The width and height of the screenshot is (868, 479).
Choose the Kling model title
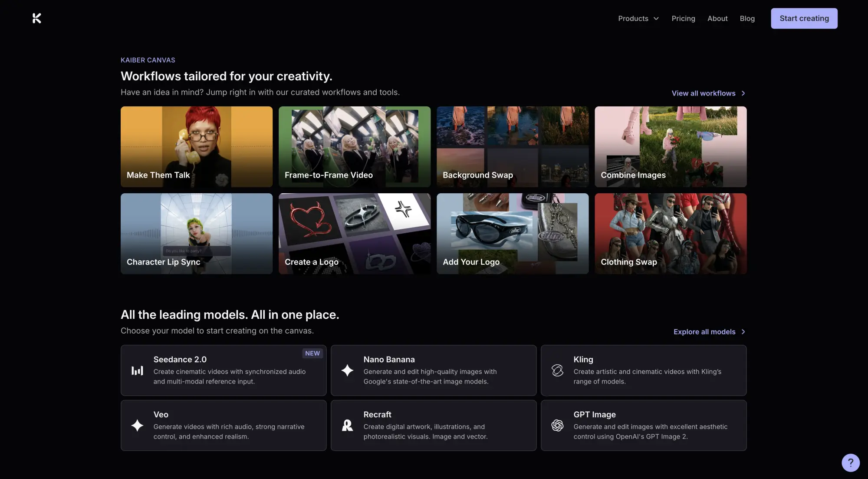(x=583, y=360)
